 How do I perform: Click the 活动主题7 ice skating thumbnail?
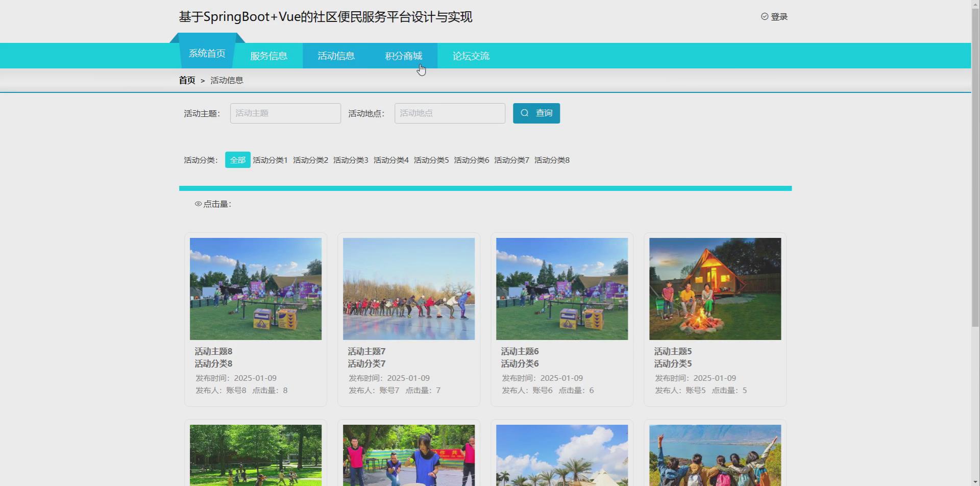tap(408, 288)
